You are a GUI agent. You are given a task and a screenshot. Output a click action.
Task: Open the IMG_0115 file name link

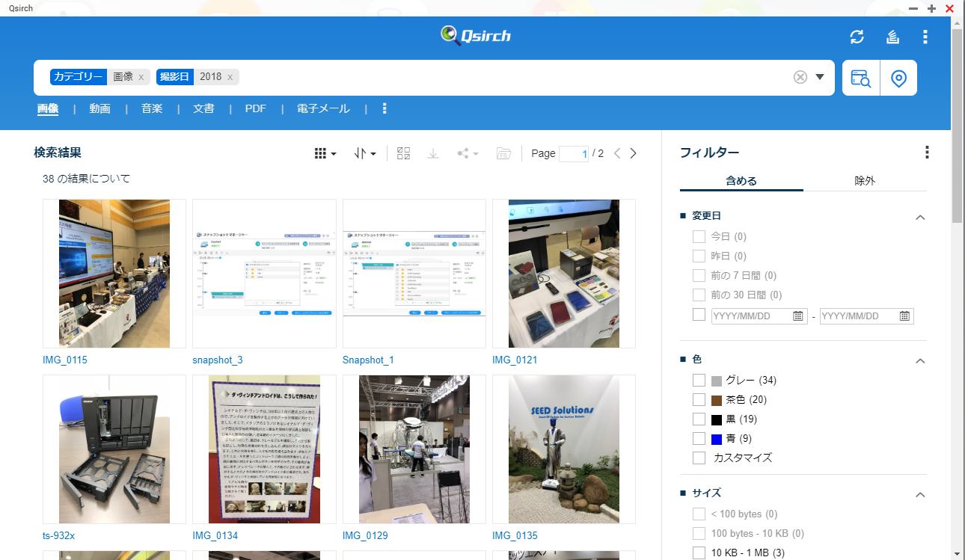click(65, 360)
